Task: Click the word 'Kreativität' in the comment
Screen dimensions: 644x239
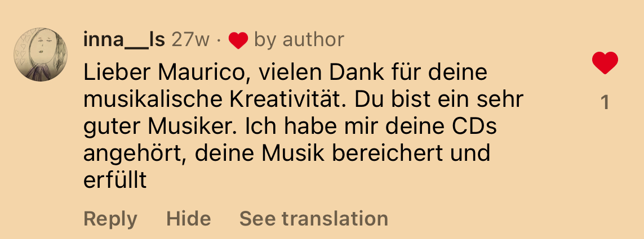Action: pyautogui.click(x=283, y=100)
